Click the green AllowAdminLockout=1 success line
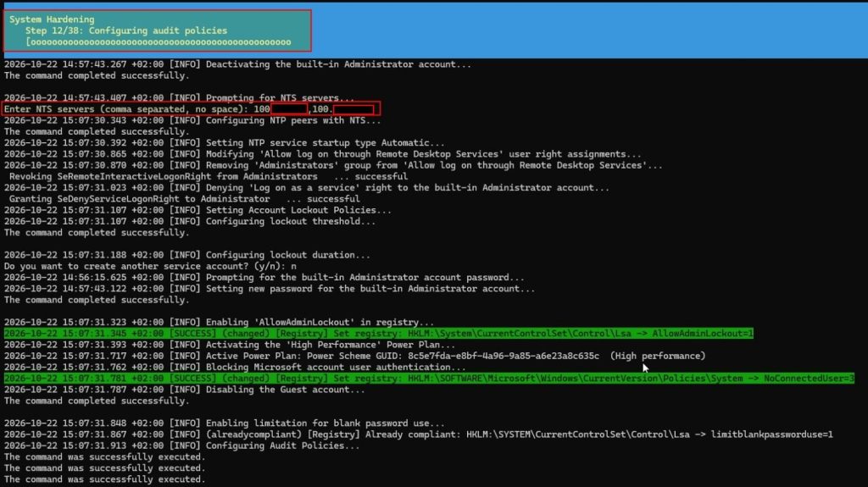The height and width of the screenshot is (487, 868). 379,334
